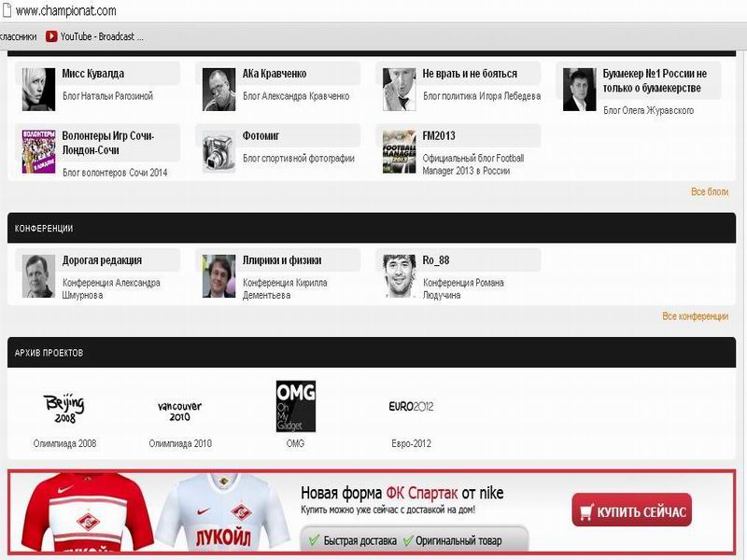Image resolution: width=747 pixels, height=560 pixels.
Task: Click the КУПИТЬ СЕЙЧАС button
Action: 632,510
